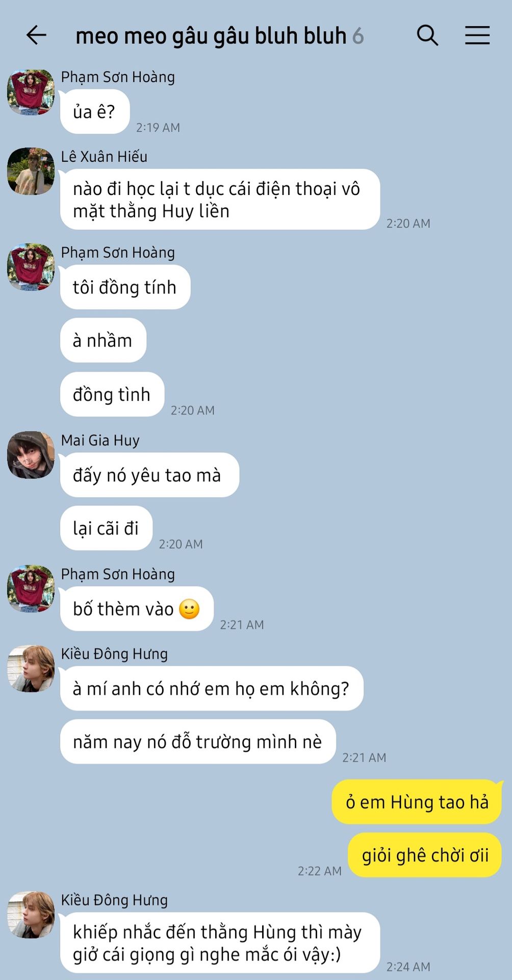
Task: Tap the member count '6' in header
Action: point(358,36)
